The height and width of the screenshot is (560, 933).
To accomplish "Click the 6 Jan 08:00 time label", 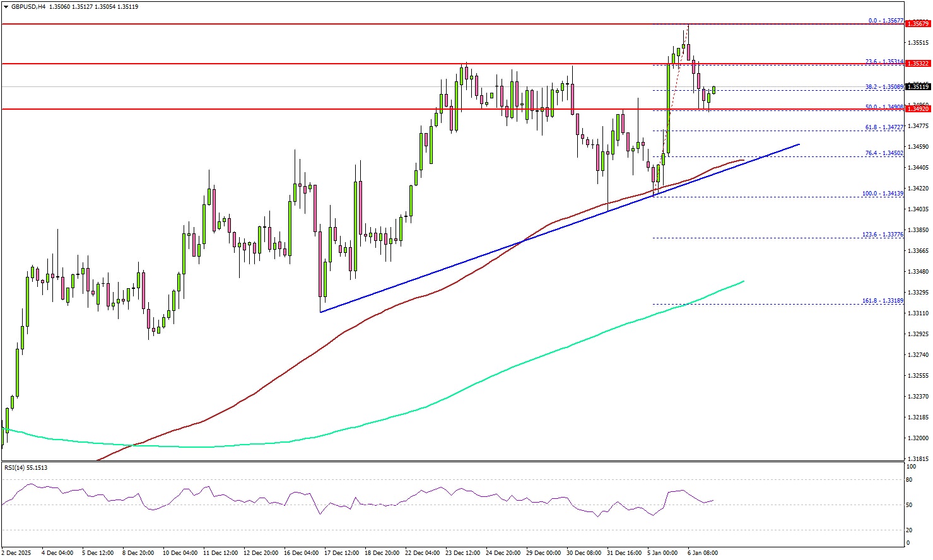I will point(701,553).
